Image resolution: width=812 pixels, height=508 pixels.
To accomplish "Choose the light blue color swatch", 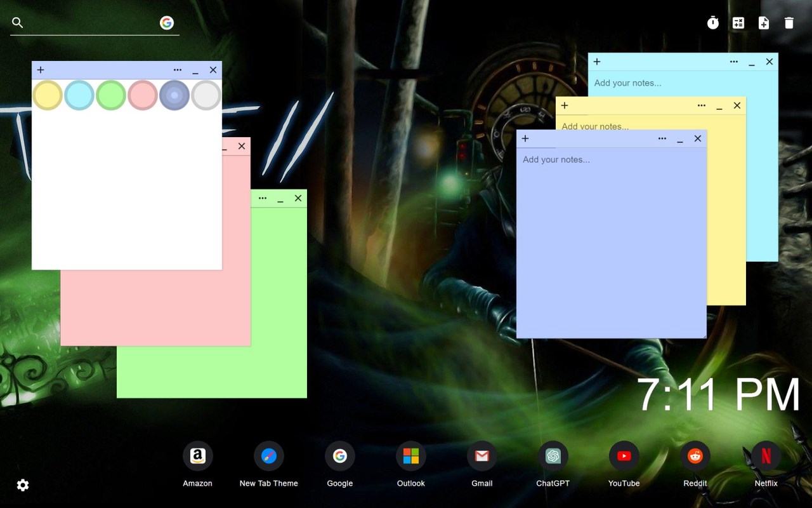I will (x=79, y=95).
